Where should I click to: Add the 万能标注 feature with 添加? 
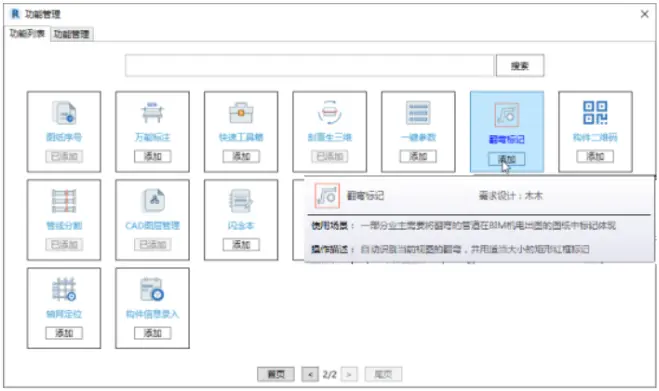(153, 156)
